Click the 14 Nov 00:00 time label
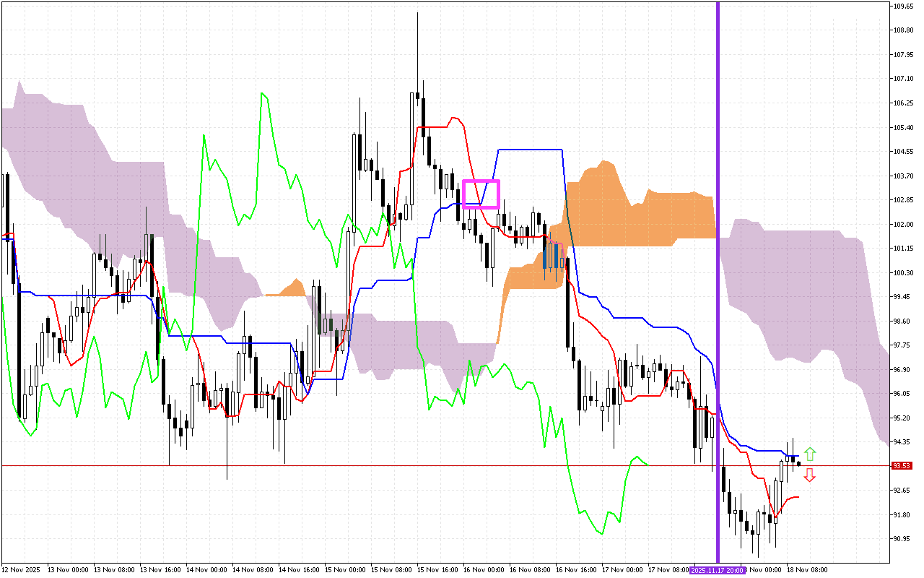The width and height of the screenshot is (924, 578). coord(206,570)
